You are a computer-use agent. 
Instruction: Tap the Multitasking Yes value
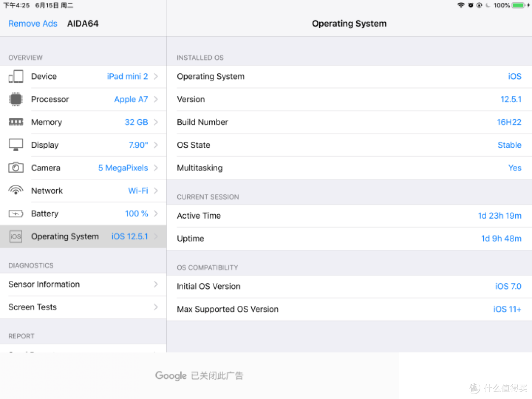click(x=515, y=167)
